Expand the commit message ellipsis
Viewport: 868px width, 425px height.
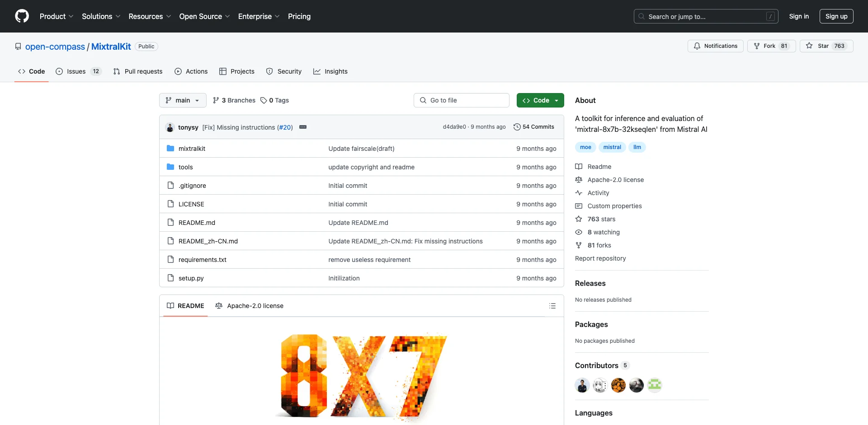303,127
